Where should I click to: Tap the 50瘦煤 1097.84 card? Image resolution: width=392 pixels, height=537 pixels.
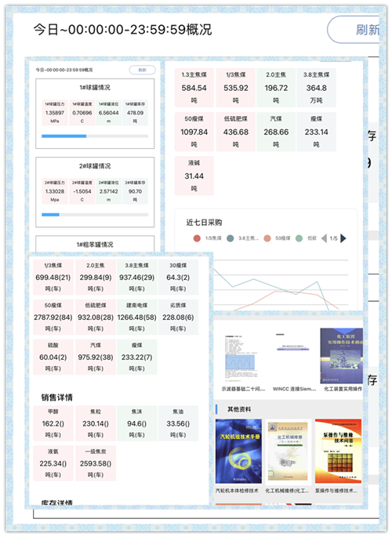194,132
